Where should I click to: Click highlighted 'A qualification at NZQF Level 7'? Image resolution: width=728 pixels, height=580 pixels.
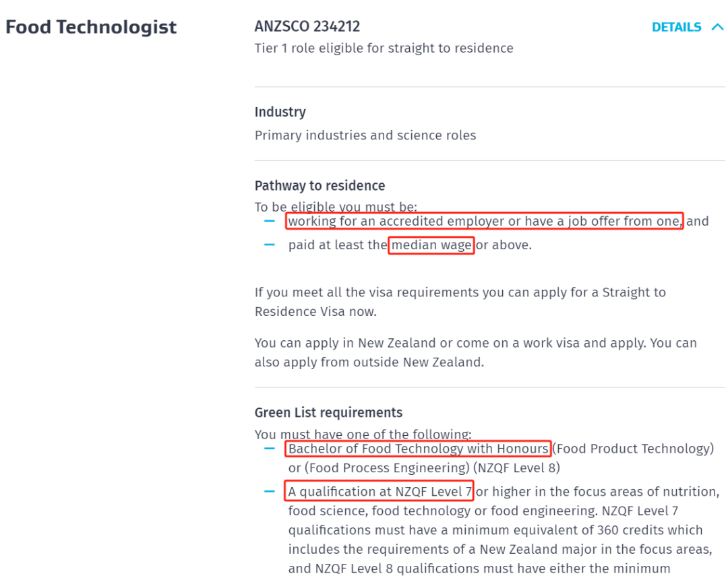click(380, 492)
